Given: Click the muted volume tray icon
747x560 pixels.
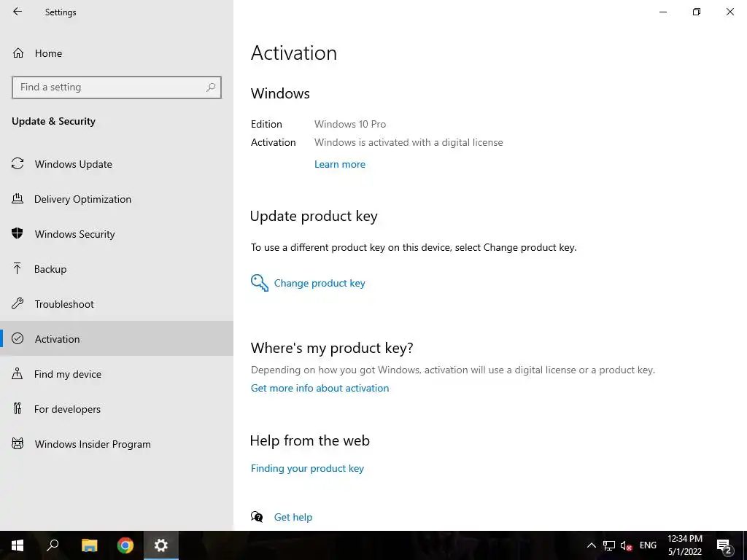Looking at the screenshot, I should tap(626, 545).
